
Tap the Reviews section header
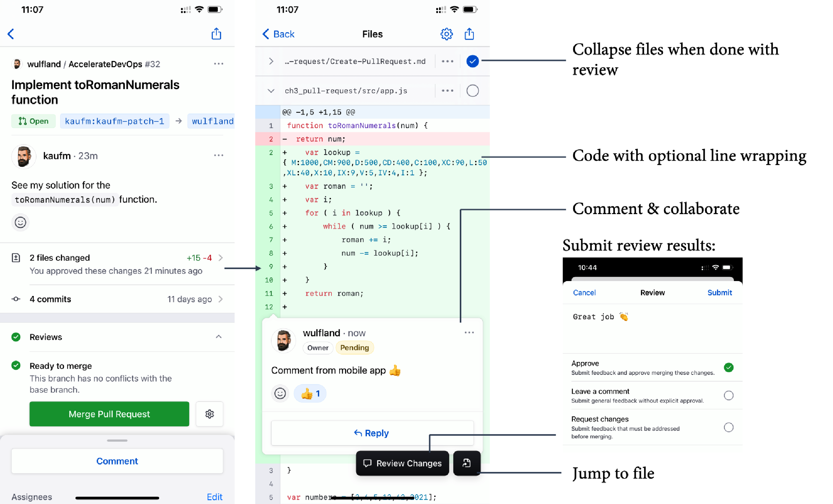(x=117, y=337)
